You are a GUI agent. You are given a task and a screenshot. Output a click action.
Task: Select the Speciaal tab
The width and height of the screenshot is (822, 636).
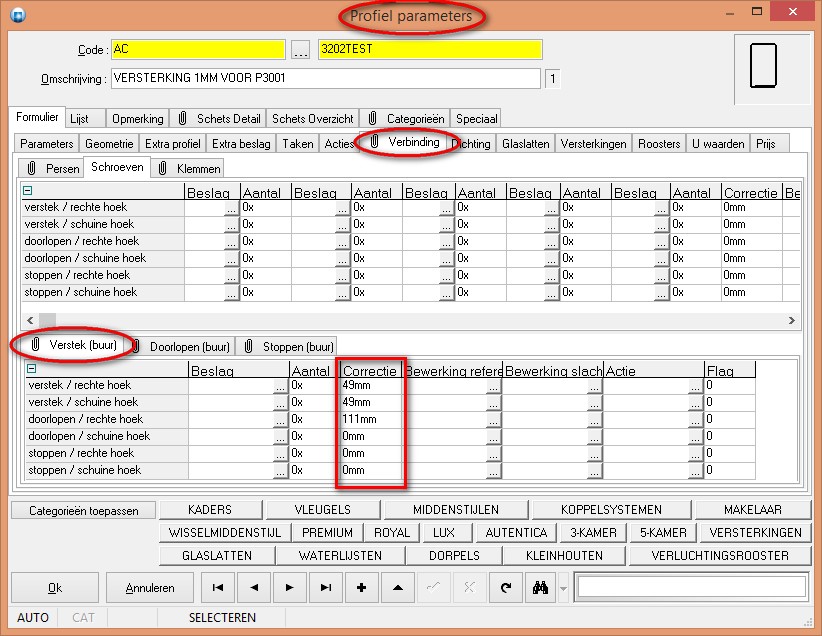pyautogui.click(x=477, y=119)
